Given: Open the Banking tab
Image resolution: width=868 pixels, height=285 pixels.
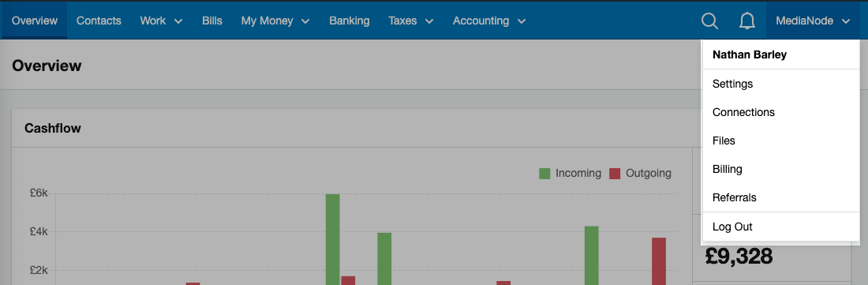Looking at the screenshot, I should point(350,21).
